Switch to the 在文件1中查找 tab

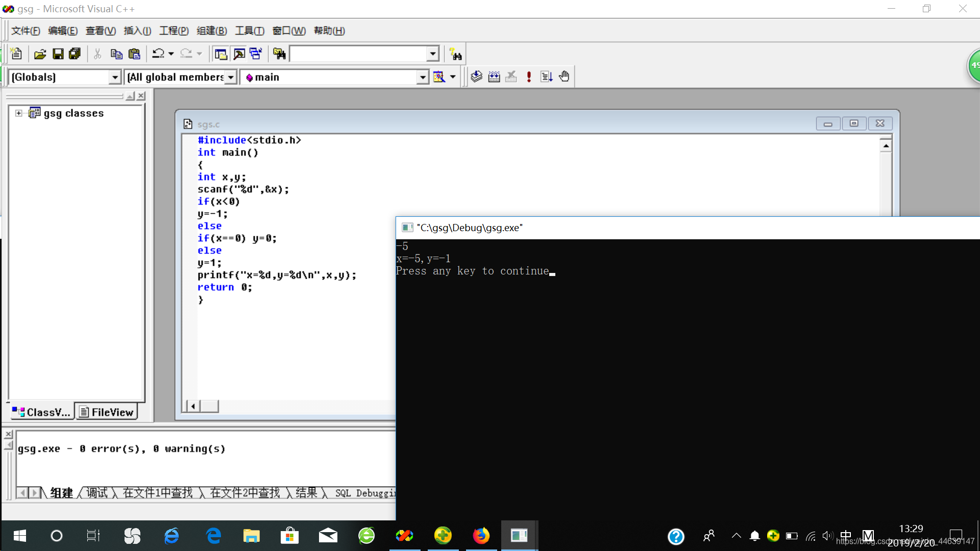(157, 493)
